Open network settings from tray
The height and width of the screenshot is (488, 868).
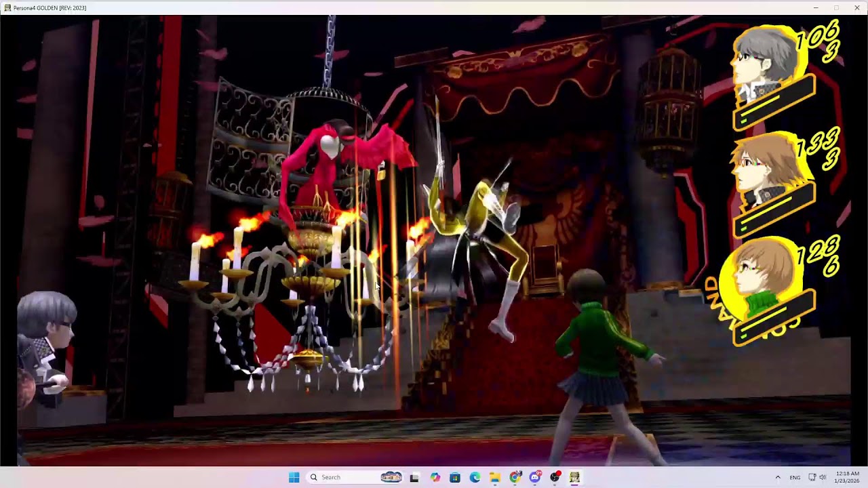(x=812, y=477)
